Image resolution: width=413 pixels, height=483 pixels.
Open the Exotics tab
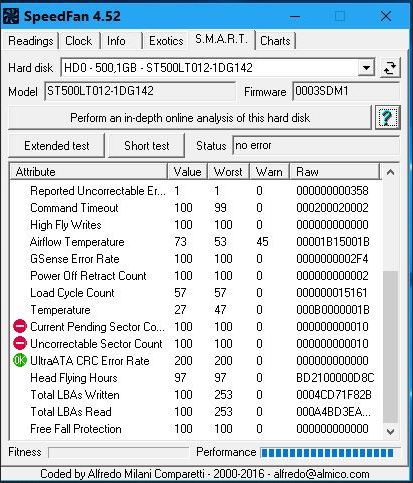[166, 41]
